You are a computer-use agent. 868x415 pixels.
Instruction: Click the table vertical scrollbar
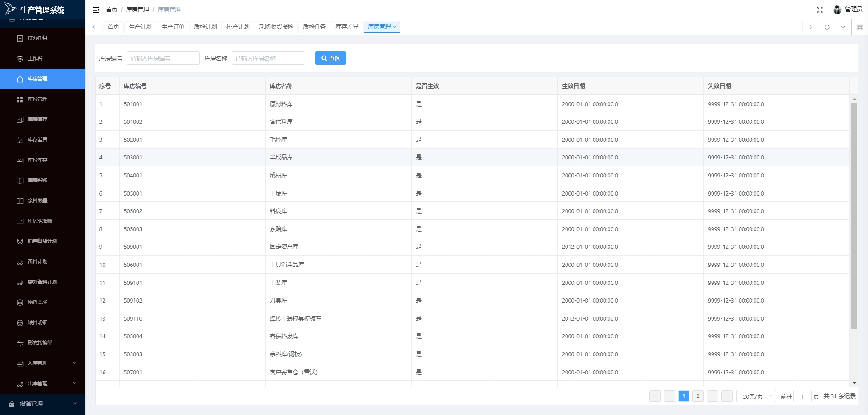point(854,216)
